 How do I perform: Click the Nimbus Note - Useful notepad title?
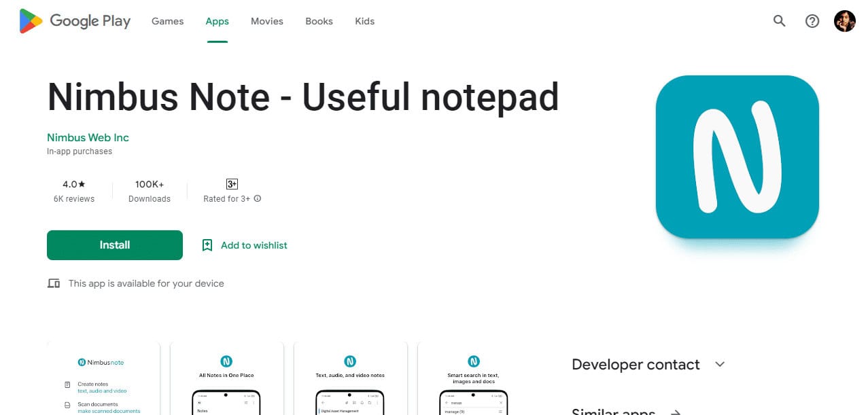302,96
